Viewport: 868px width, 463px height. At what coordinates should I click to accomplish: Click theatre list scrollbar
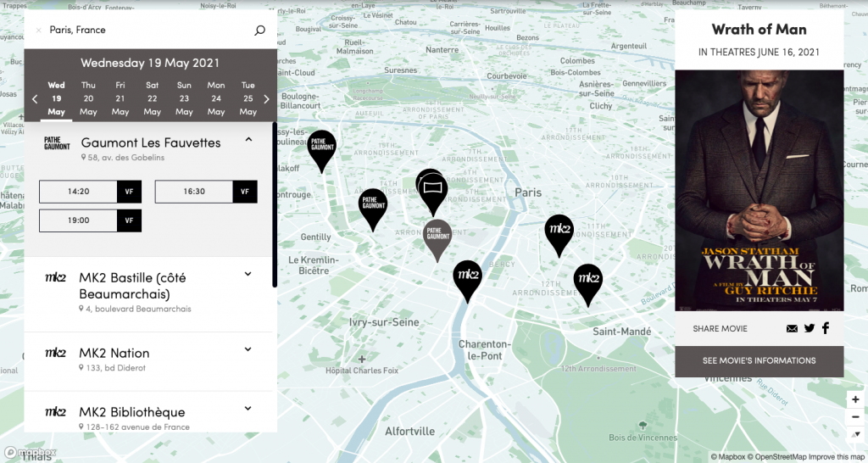coord(275,204)
